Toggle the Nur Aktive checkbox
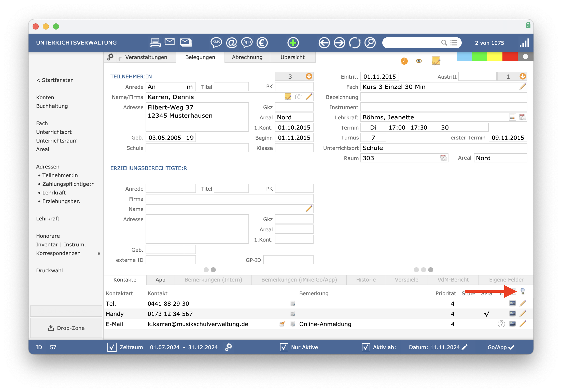The width and height of the screenshot is (562, 392). point(284,347)
